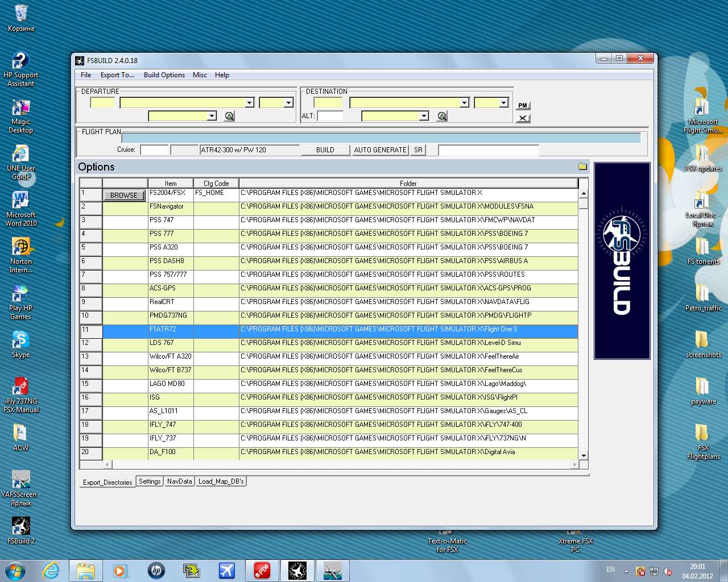Image resolution: width=728 pixels, height=582 pixels.
Task: Expand the departure airport name dropdown
Action: point(249,103)
